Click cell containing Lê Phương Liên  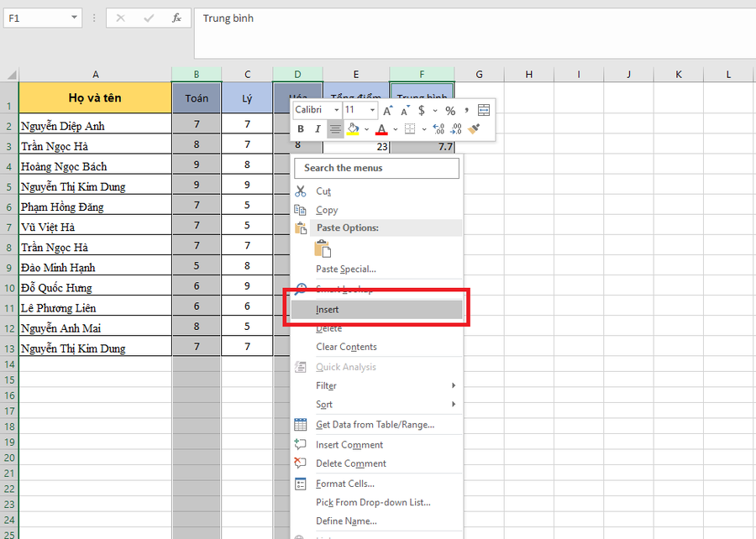tap(96, 306)
